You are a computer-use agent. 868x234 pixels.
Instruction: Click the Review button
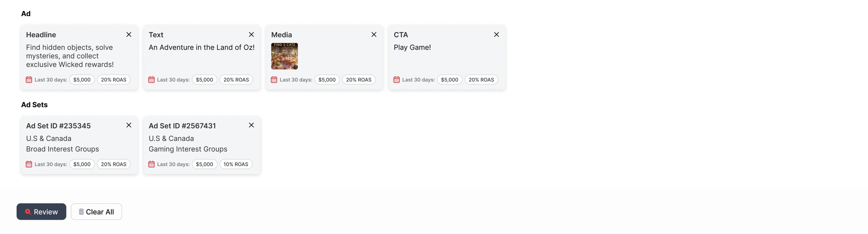coord(41,212)
